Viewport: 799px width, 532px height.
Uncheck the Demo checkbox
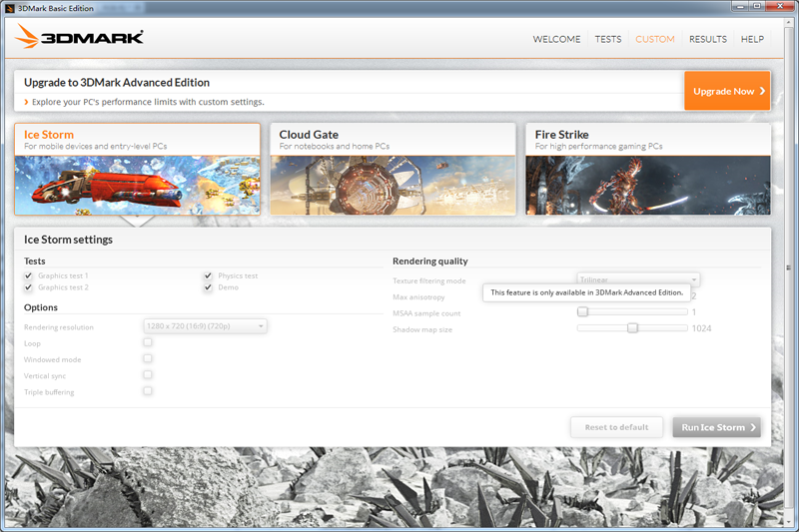(208, 287)
